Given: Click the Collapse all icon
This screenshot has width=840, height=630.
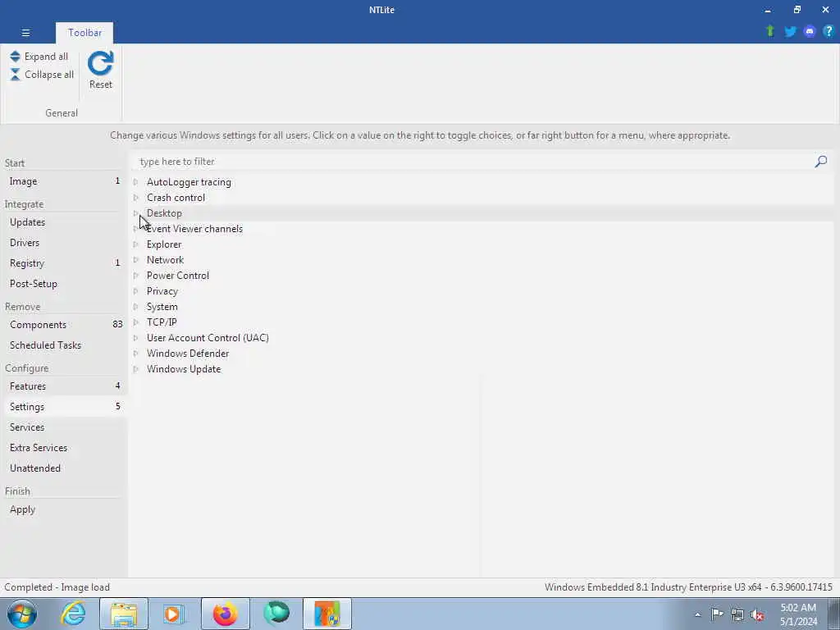Looking at the screenshot, I should pyautogui.click(x=15, y=75).
